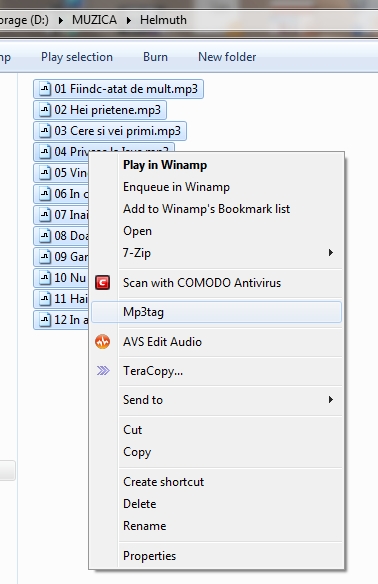Click file icon of track 07
Screen dimensions: 378x584
click(x=45, y=215)
